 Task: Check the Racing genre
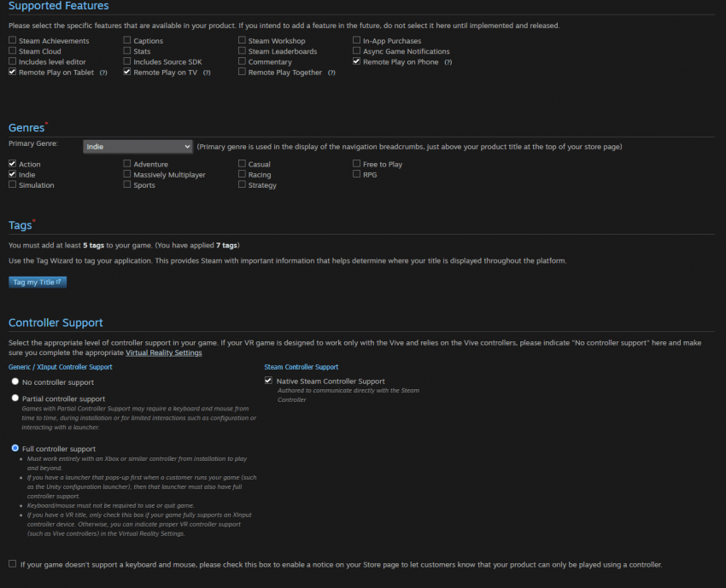tap(242, 174)
